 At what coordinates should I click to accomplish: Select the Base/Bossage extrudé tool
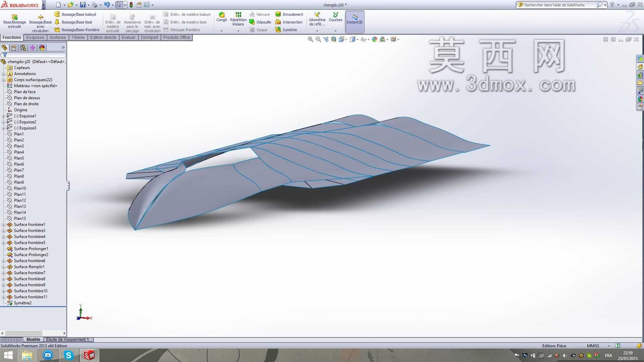pyautogui.click(x=14, y=21)
